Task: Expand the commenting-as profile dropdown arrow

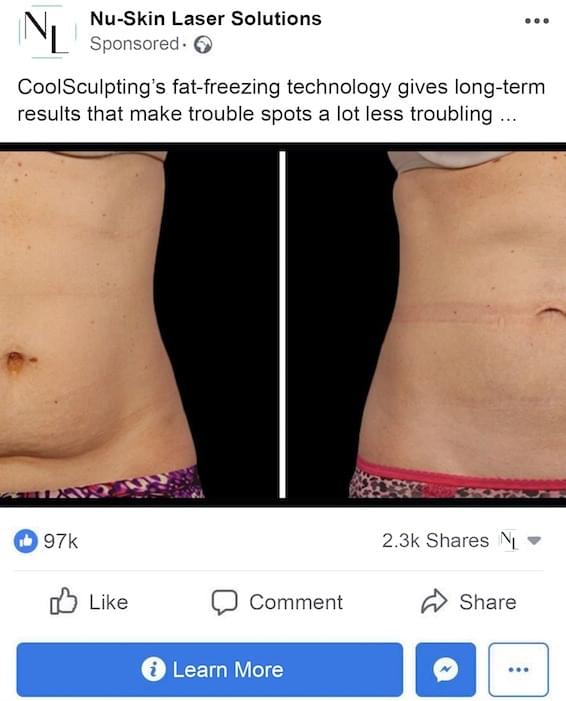Action: coord(534,541)
